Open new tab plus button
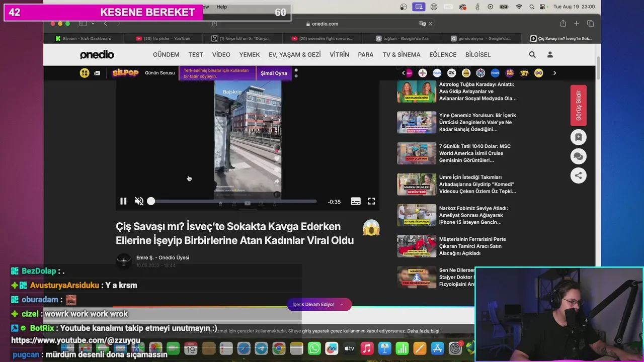Viewport: 644px width, 362px height. tap(577, 24)
